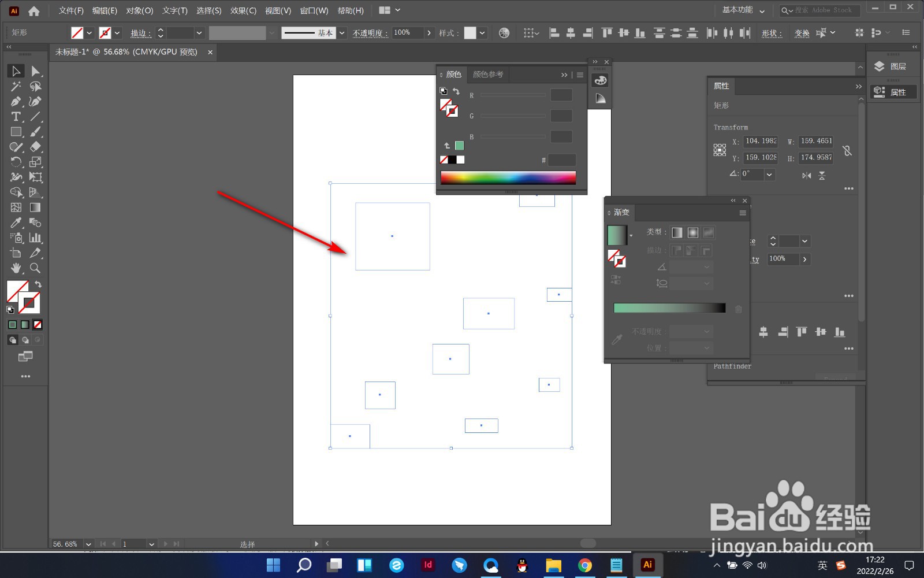Viewport: 924px width, 578px height.
Task: Select the Mesh tool
Action: pos(16,208)
